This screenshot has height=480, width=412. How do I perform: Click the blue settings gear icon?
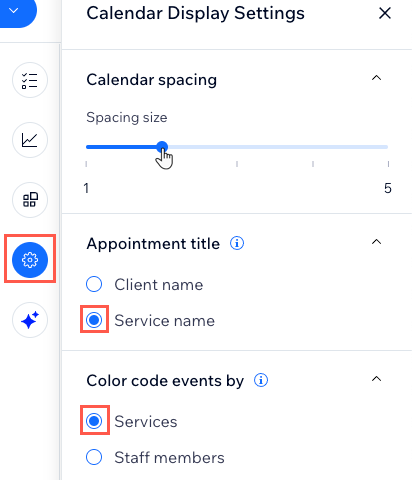[x=30, y=260]
